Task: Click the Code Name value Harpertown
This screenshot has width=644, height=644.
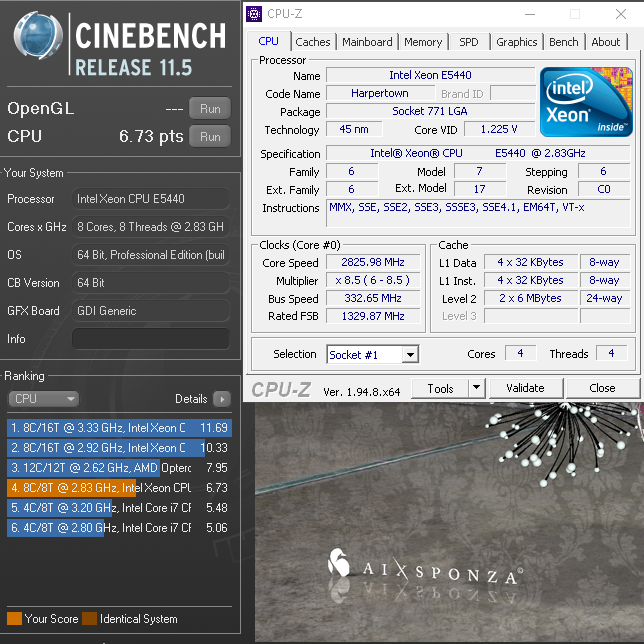Action: pos(380,93)
